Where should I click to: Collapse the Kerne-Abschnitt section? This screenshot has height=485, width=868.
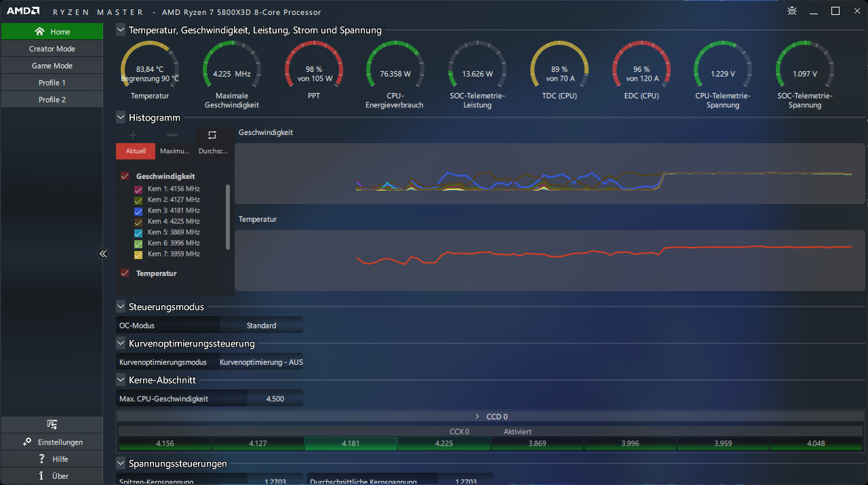(121, 380)
